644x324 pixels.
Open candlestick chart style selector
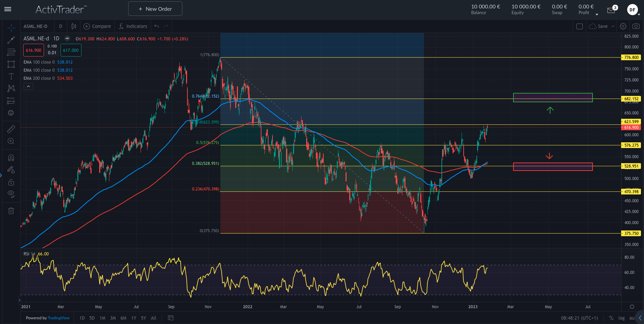74,26
